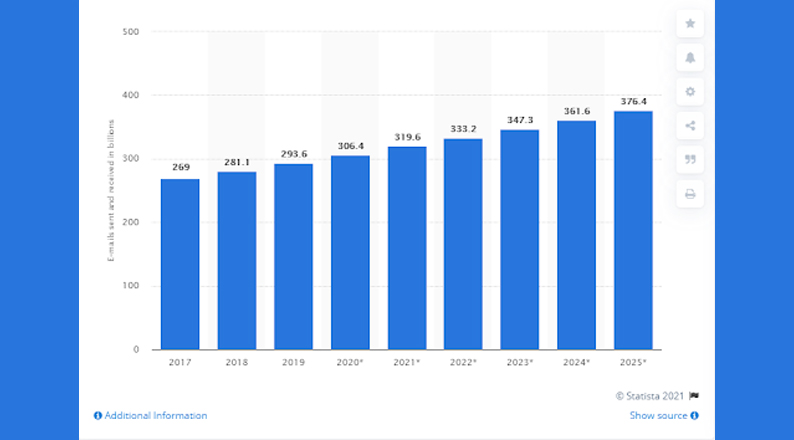This screenshot has height=440, width=794.
Task: Click the value label 293.6
Action: tap(294, 154)
